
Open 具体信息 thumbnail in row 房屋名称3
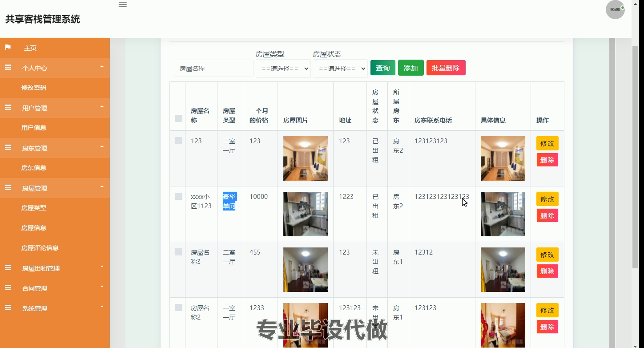[503, 270]
